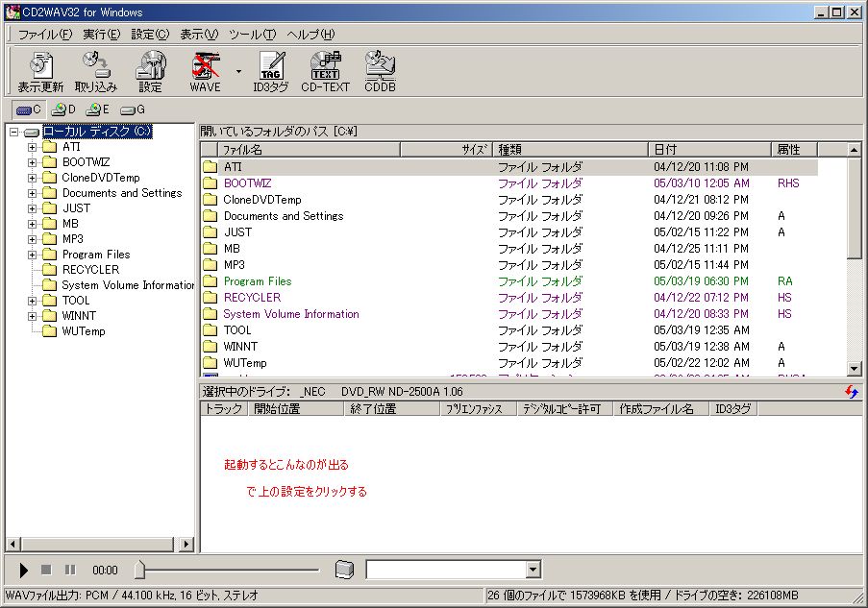Switch to drive E button

(98, 109)
